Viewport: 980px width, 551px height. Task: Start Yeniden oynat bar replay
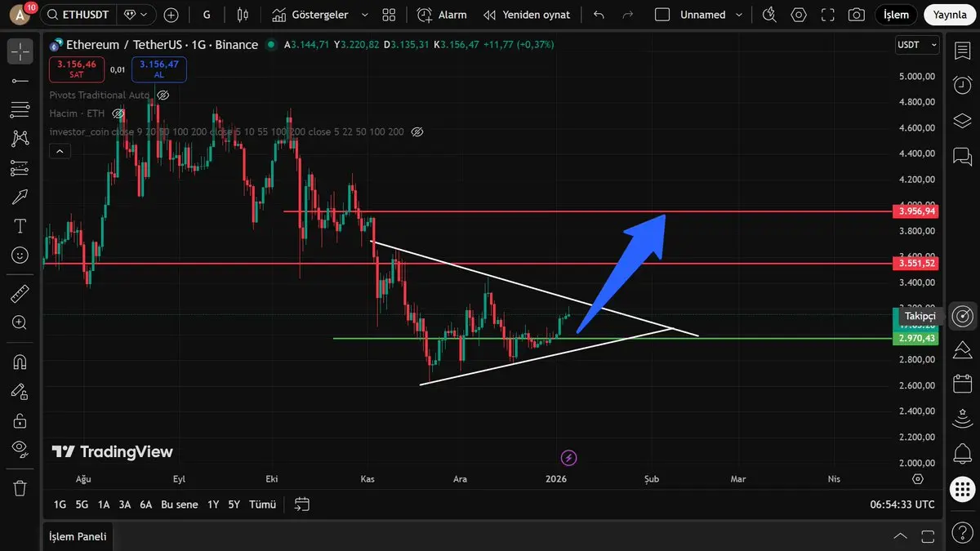click(526, 15)
